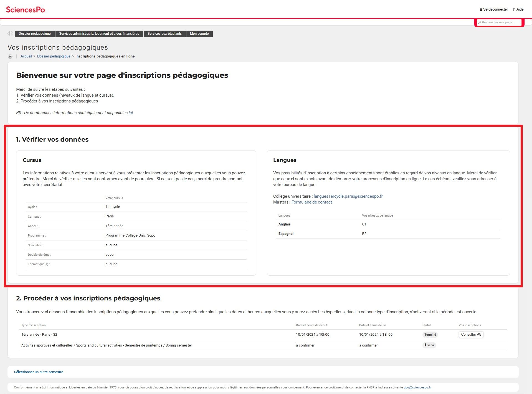Viewport: 532px width, 394px height.
Task: Click Sélectionner un autre semestre
Action: [38, 372]
